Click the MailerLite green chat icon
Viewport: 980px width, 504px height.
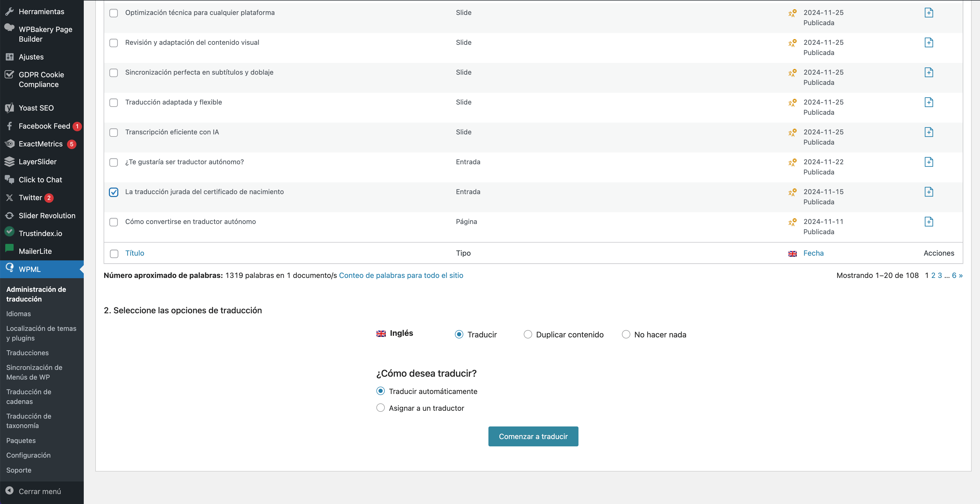pos(9,249)
